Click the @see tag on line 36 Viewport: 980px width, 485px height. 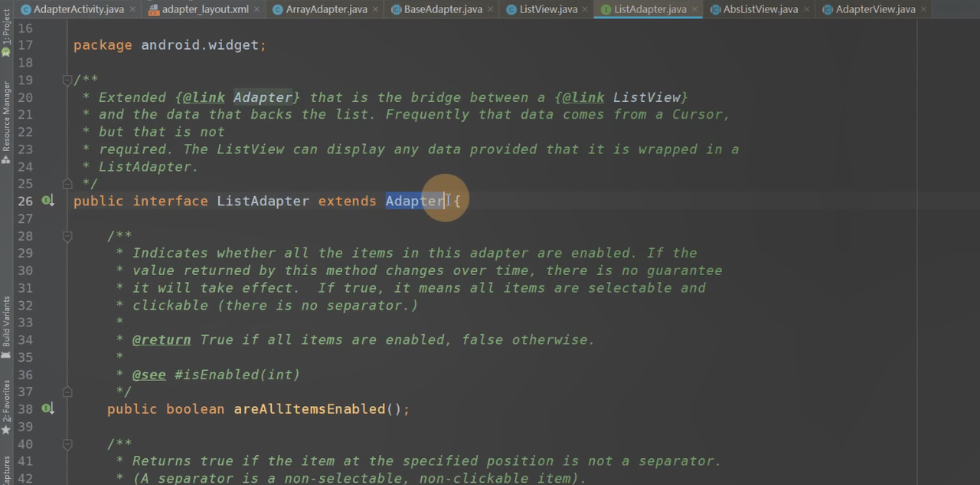point(149,375)
